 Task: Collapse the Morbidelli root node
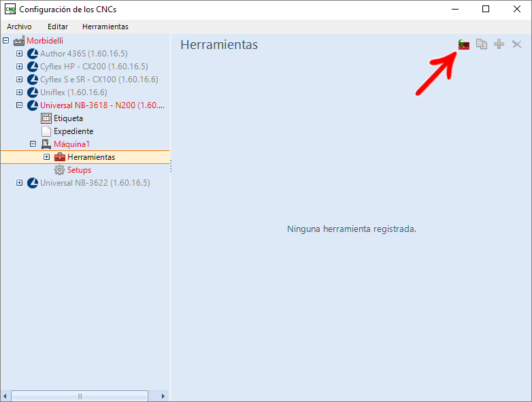tap(5, 40)
